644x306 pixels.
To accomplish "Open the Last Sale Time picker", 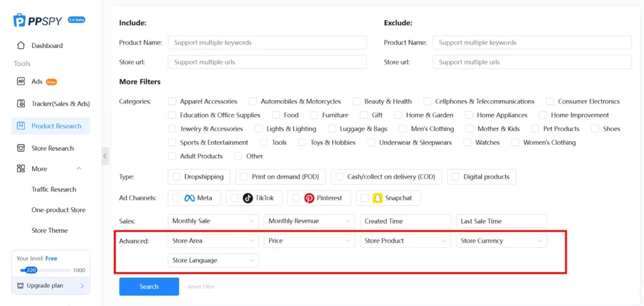I will [x=501, y=221].
